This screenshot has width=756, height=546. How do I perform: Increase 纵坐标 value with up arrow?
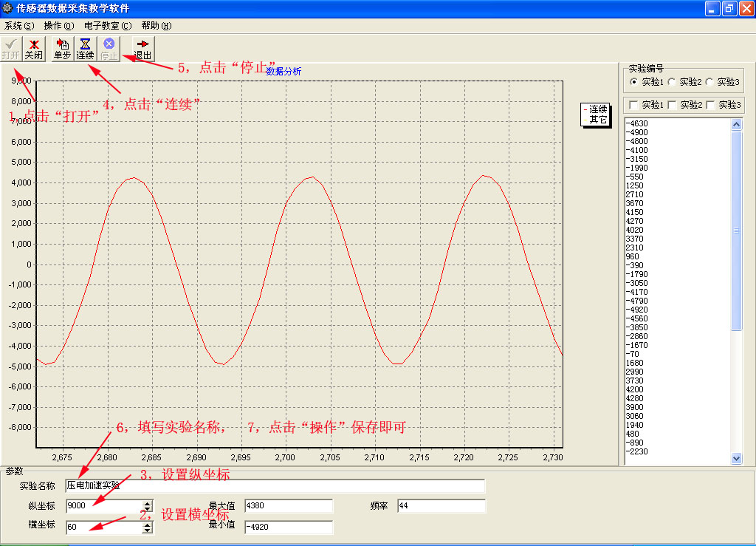point(148,503)
